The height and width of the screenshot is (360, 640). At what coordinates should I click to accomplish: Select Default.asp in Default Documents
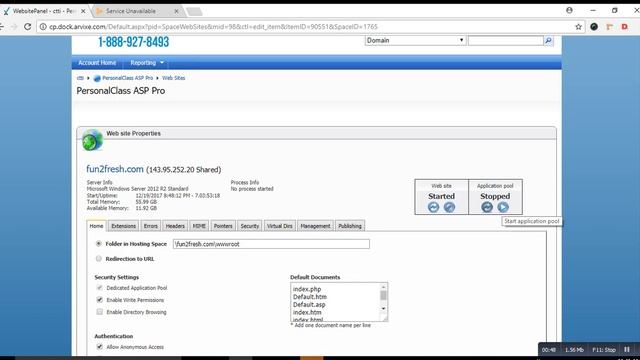(309, 304)
